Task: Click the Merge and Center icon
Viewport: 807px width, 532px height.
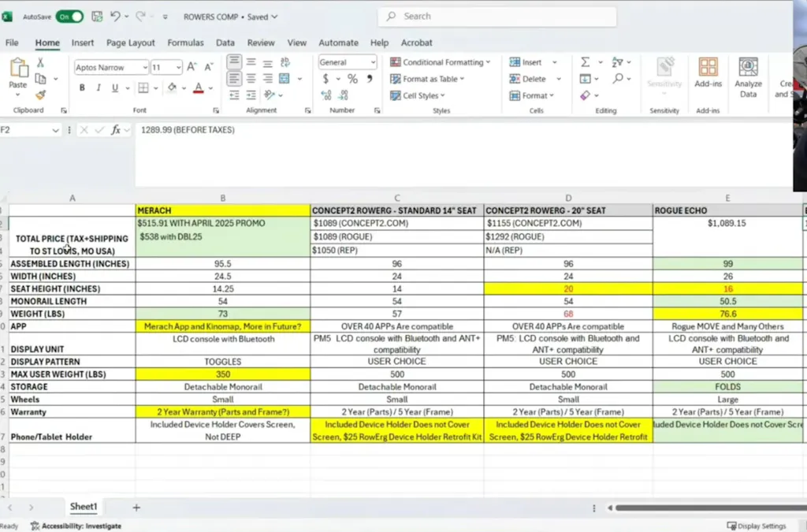Action: [x=284, y=79]
